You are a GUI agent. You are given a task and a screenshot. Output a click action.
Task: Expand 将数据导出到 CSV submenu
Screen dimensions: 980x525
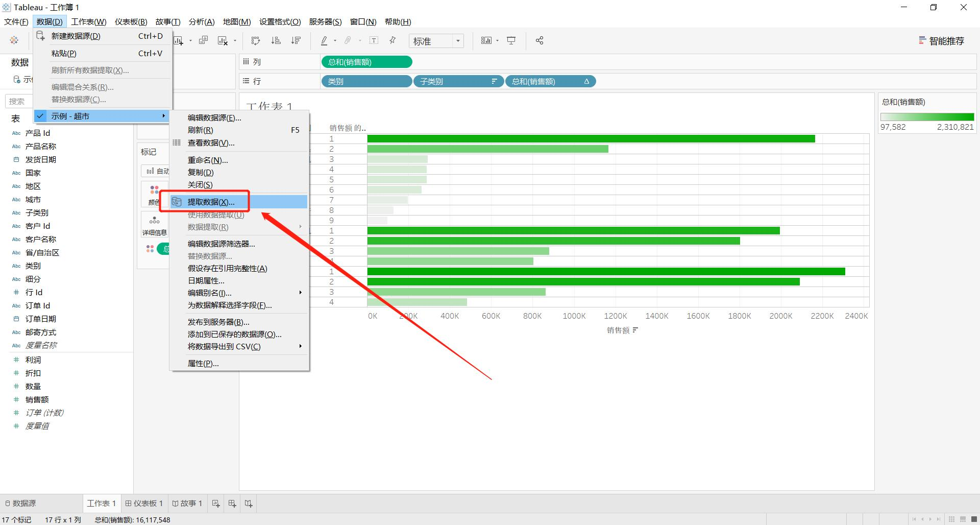(239, 346)
